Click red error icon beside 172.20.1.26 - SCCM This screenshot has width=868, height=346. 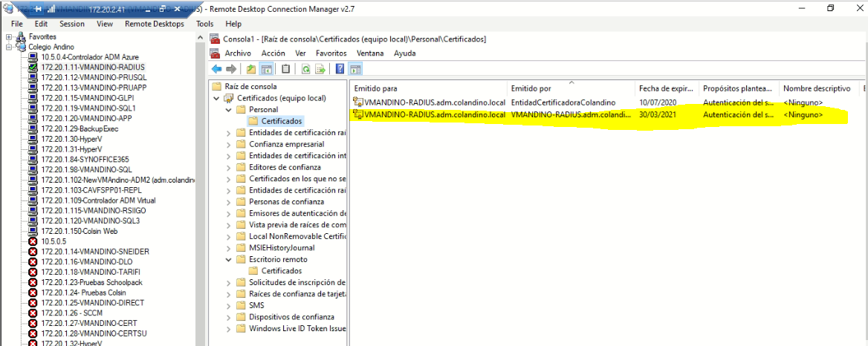pos(33,313)
